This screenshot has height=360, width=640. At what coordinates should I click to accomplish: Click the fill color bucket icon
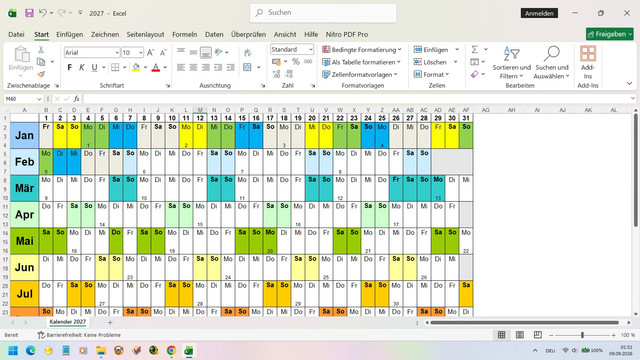[136, 67]
